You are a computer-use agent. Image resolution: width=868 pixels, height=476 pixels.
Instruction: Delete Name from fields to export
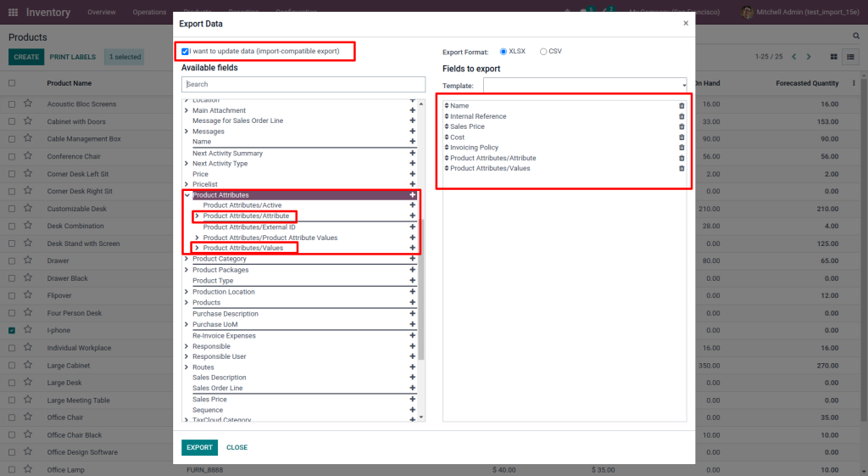coord(682,106)
